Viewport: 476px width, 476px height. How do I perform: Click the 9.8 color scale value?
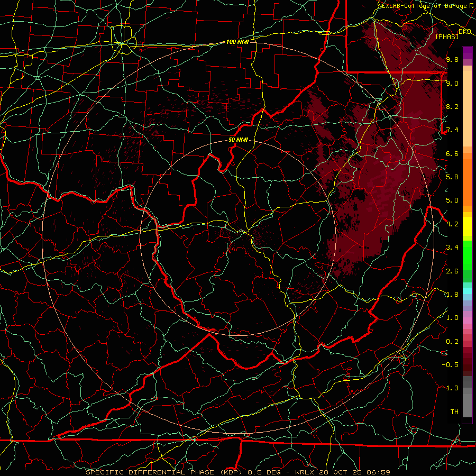coord(452,59)
